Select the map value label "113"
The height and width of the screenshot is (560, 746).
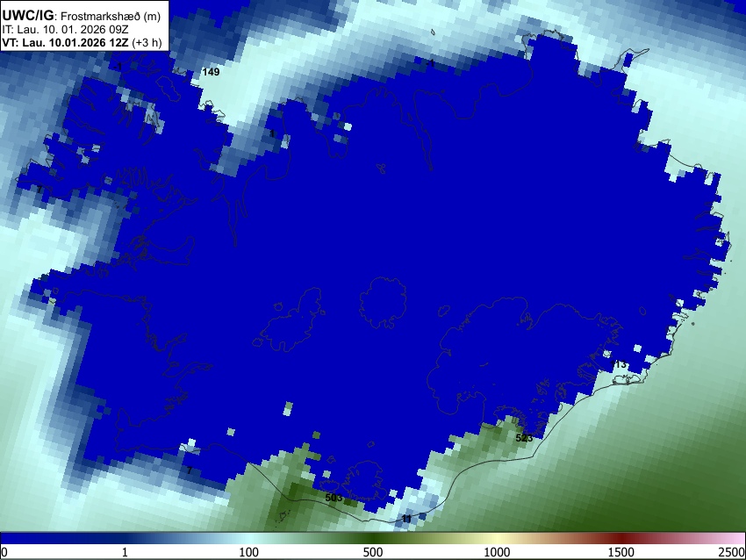[618, 364]
